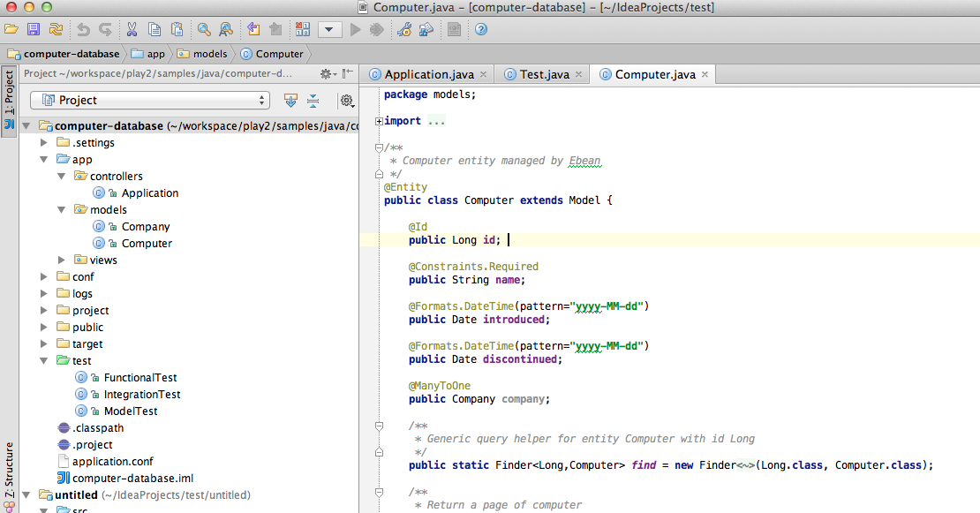Open Find with the magnifier icon
The image size is (980, 513).
(x=204, y=29)
